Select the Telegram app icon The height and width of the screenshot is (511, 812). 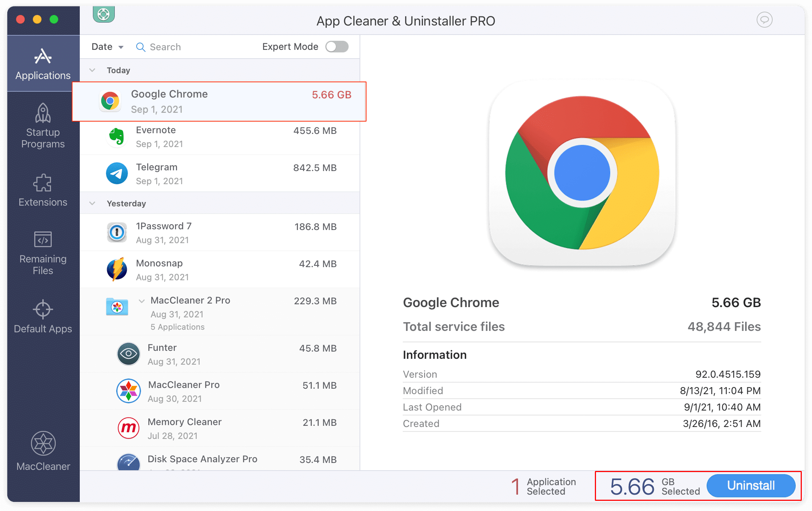(x=117, y=173)
